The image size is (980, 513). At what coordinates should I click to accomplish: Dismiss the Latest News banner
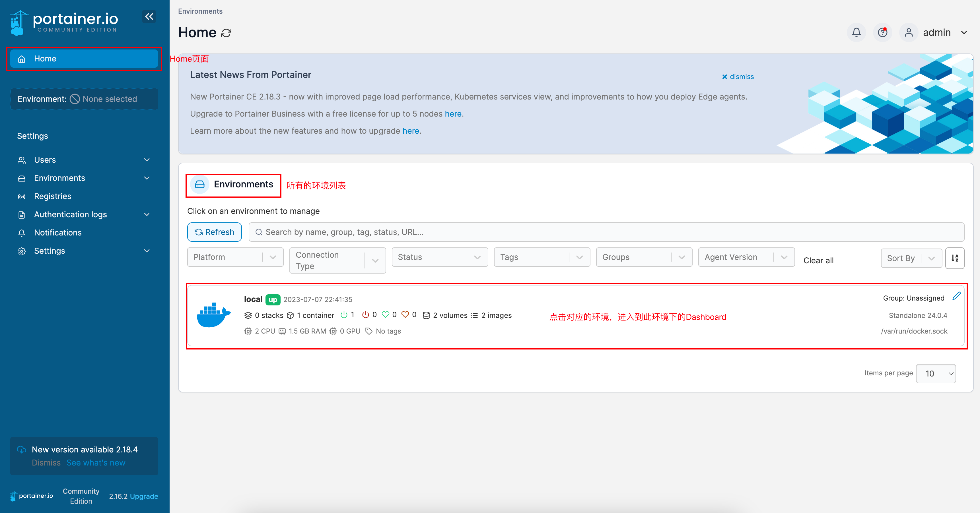738,77
